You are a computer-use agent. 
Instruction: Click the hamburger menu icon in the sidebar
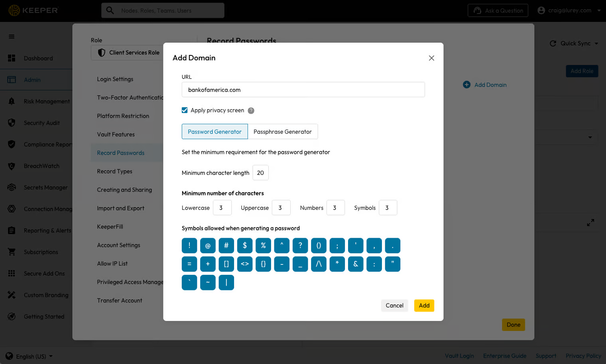point(12,37)
